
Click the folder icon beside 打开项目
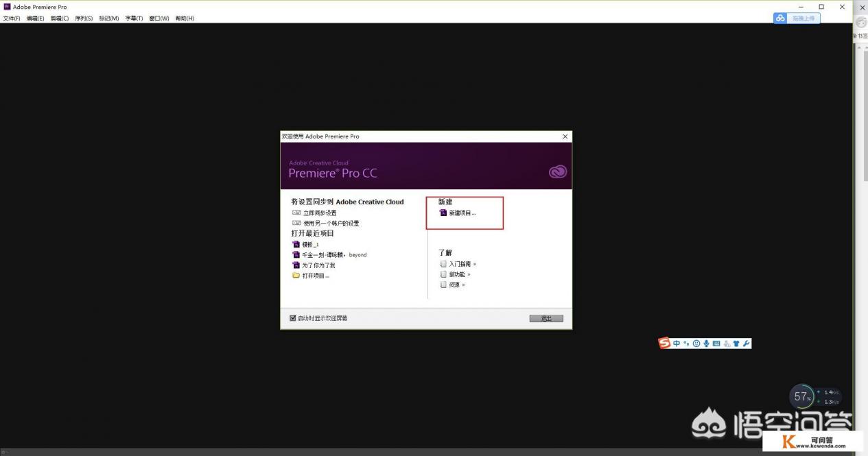[296, 276]
